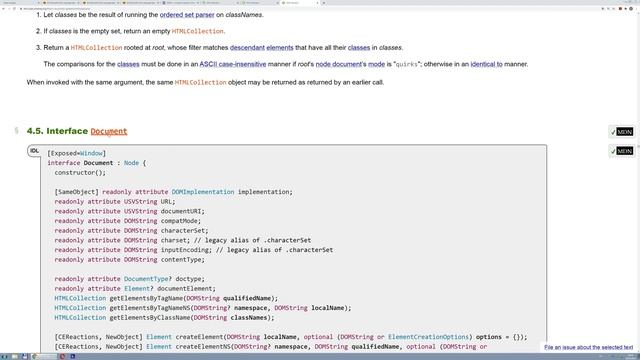
Task: Click the 'classNames' parameter in getElementsByClassName
Action: [x=249, y=318]
